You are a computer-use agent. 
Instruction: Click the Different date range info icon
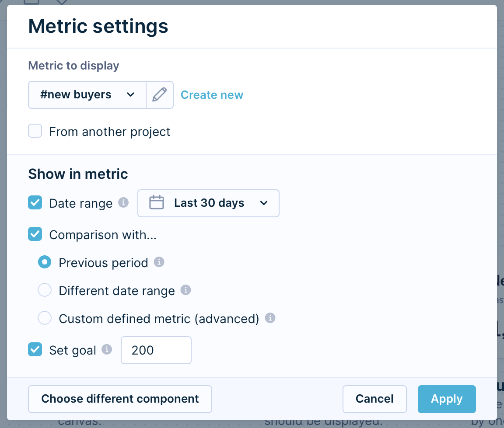click(x=186, y=290)
